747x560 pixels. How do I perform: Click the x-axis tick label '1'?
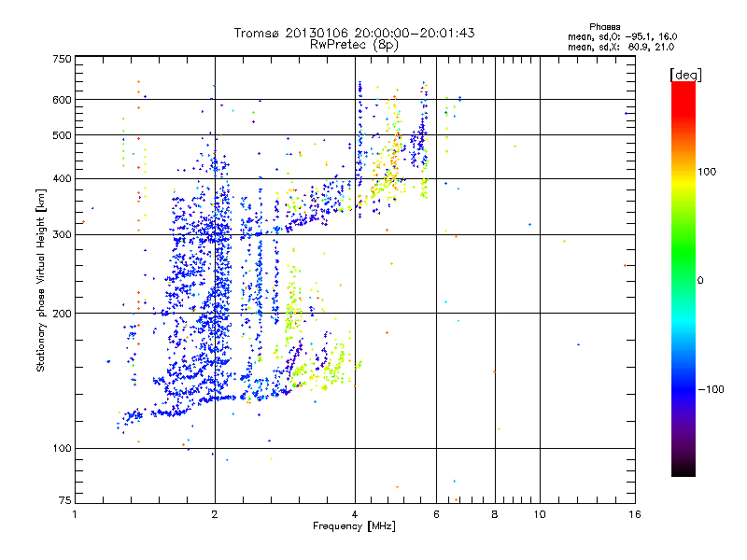[x=75, y=514]
